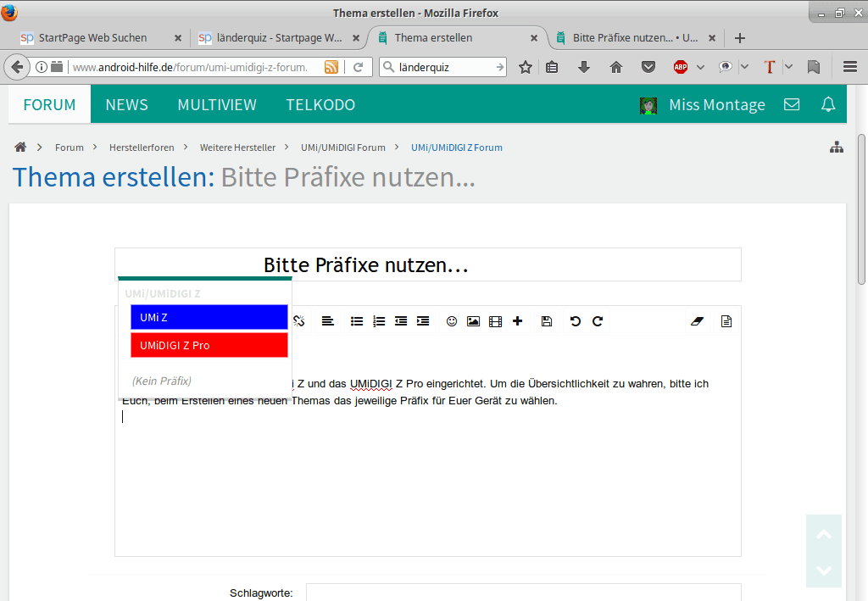Open the inbox envelope icon
The image size is (868, 601).
coord(792,105)
